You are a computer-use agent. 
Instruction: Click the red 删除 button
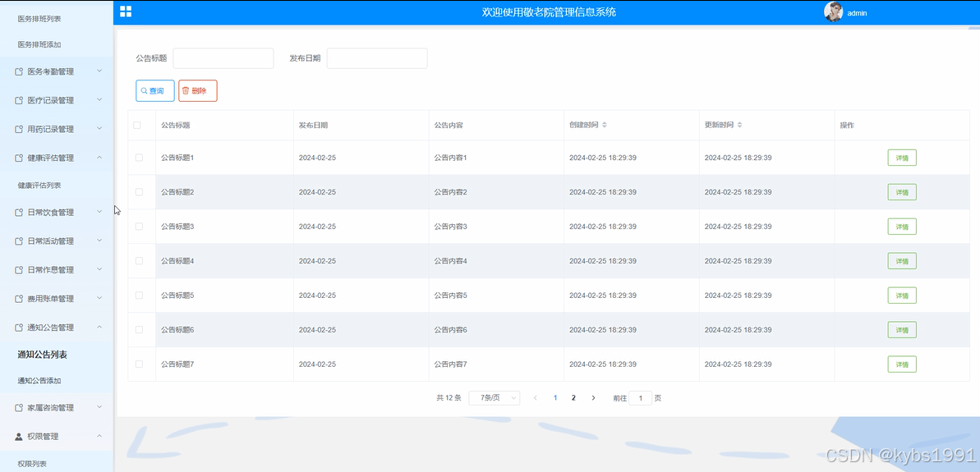tap(197, 90)
